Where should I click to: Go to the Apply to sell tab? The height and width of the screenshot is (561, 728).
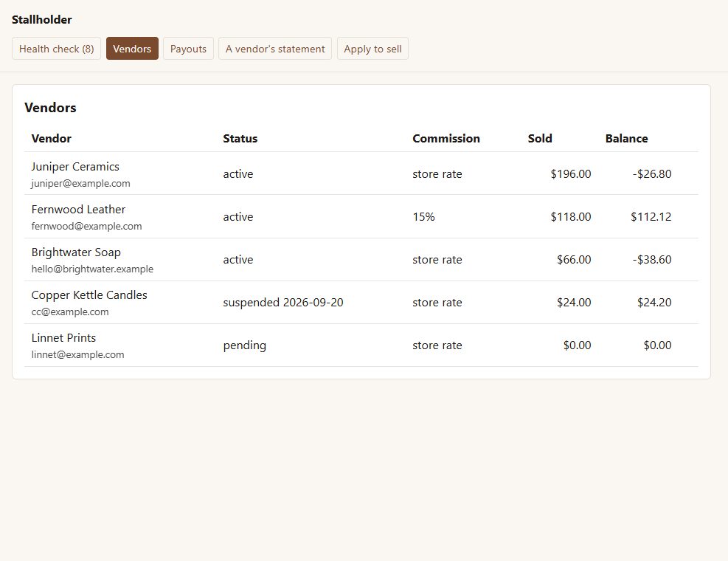pyautogui.click(x=372, y=49)
